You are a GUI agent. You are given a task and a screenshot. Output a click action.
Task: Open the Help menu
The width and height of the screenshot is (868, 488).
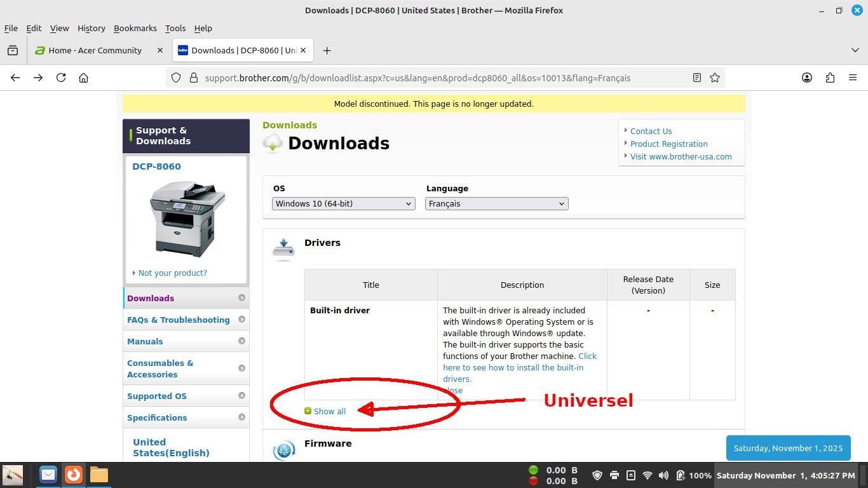pyautogui.click(x=203, y=28)
